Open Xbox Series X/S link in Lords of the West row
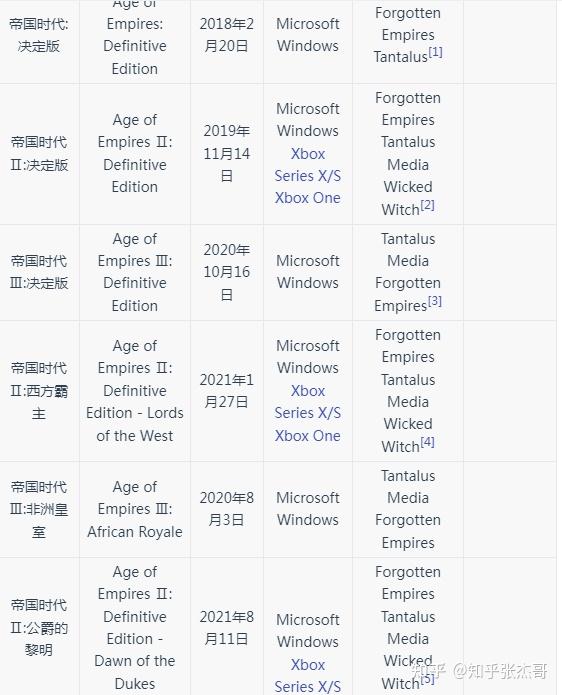Viewport: 562px width, 695px height. click(308, 402)
